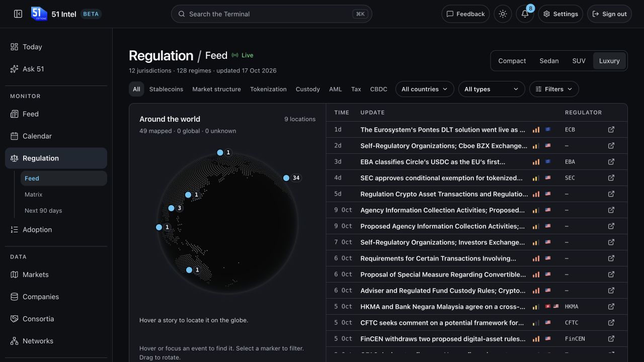Open Ask 51 assistant
The width and height of the screenshot is (644, 362).
(56, 69)
